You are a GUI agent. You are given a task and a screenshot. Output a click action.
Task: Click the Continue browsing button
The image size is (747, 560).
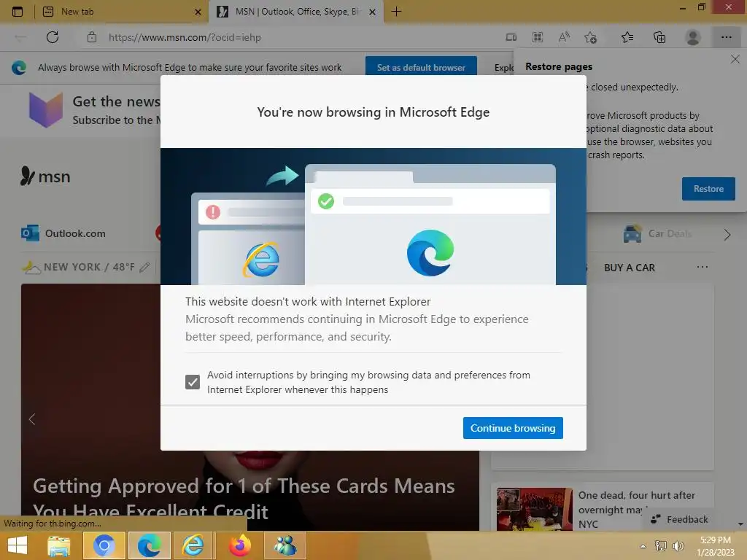[x=513, y=428]
